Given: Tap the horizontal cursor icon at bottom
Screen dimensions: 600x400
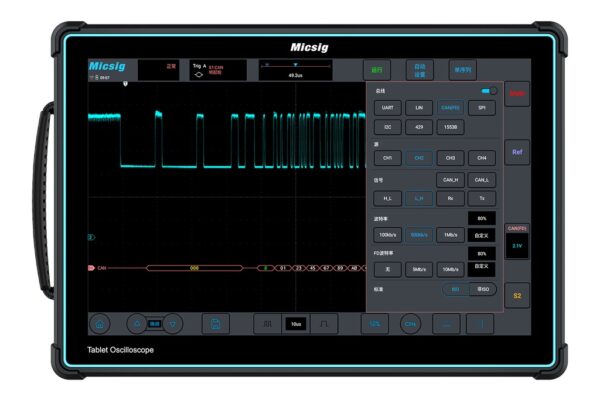Looking at the screenshot, I should pos(446,324).
